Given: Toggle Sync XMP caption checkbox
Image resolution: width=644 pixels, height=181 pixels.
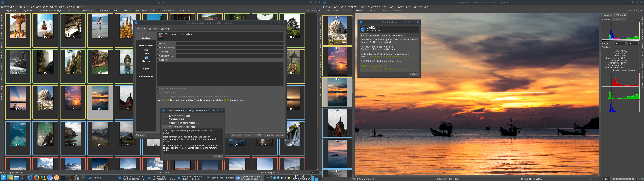Looking at the screenshot, I should tap(158, 93).
